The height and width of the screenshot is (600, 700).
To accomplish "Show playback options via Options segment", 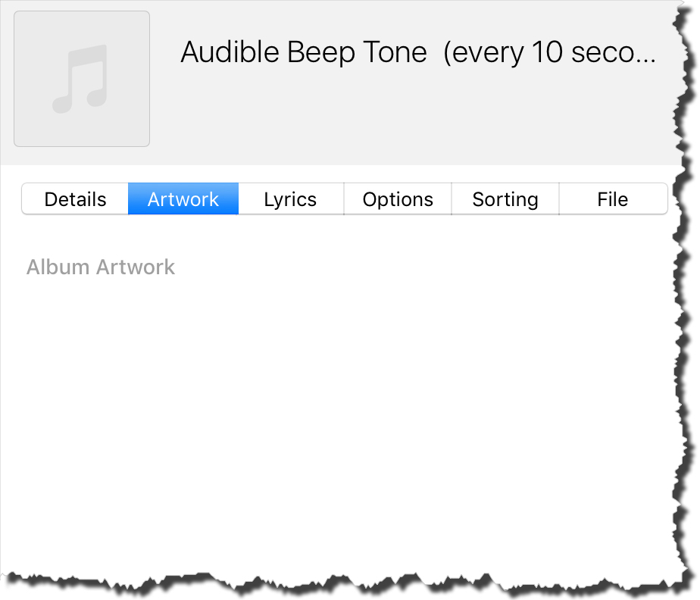I will (398, 199).
